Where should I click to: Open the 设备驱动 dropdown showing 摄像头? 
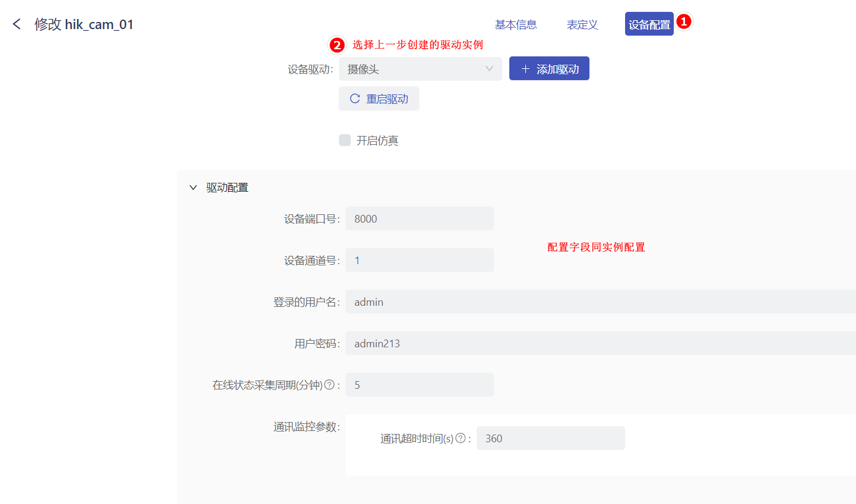point(420,69)
